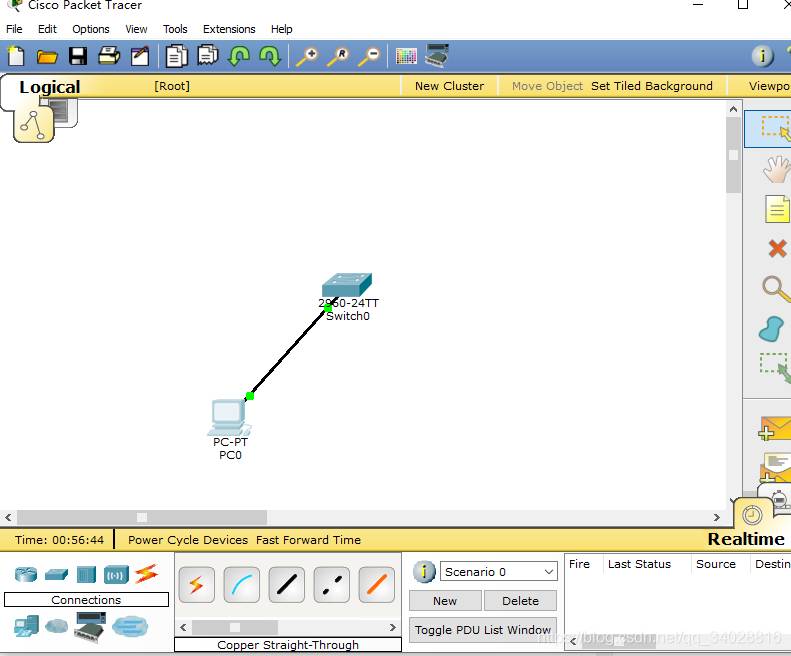
Task: Click the Delete scenario button
Action: (521, 601)
